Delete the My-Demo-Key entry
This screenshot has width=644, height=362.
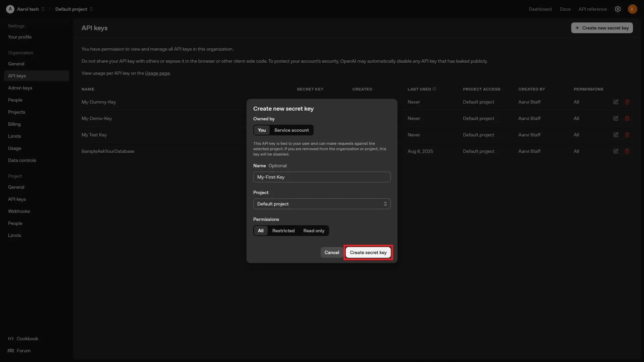[627, 118]
